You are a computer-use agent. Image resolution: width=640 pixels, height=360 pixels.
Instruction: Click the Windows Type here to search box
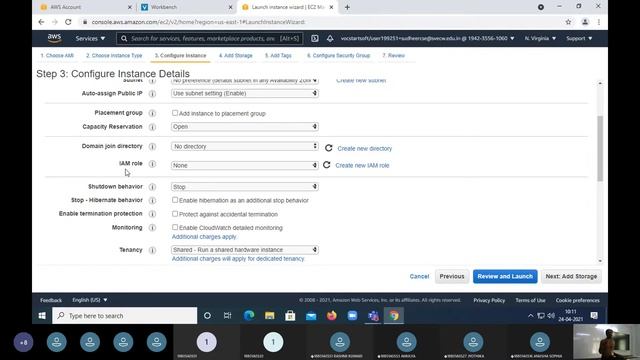[x=124, y=316]
